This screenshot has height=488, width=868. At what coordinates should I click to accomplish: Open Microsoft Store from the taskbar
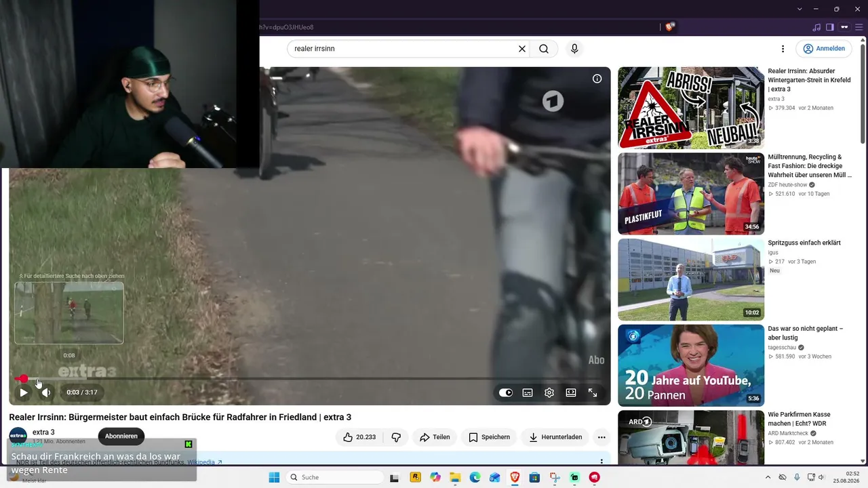[534, 477]
